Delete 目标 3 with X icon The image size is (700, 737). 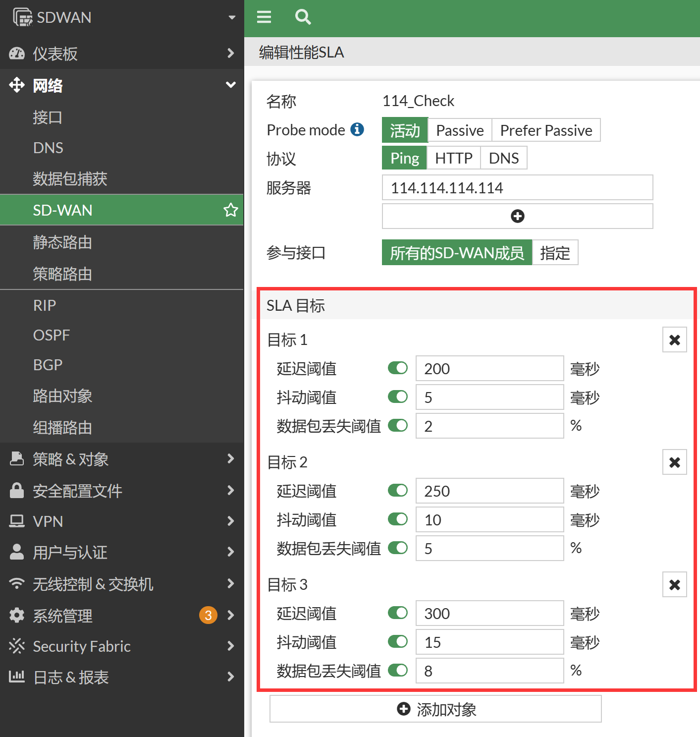674,585
